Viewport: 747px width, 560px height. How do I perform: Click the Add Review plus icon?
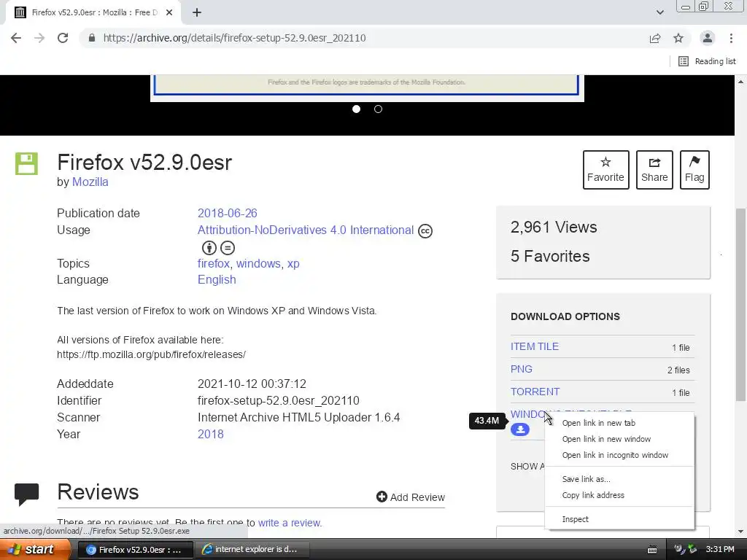382,497
